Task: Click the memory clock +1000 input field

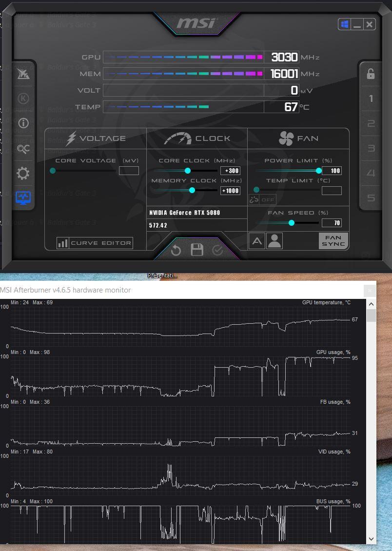Action: tap(230, 191)
